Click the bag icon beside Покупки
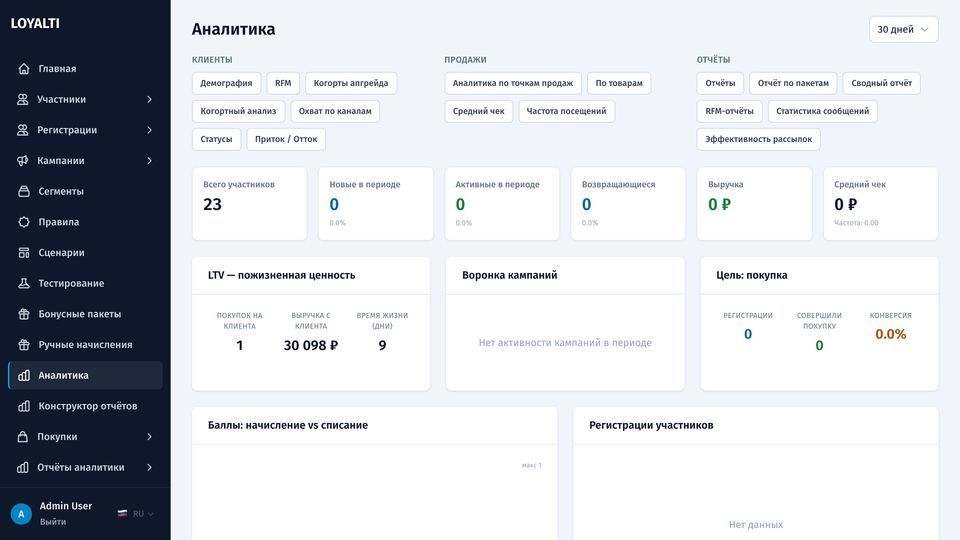 coord(23,437)
